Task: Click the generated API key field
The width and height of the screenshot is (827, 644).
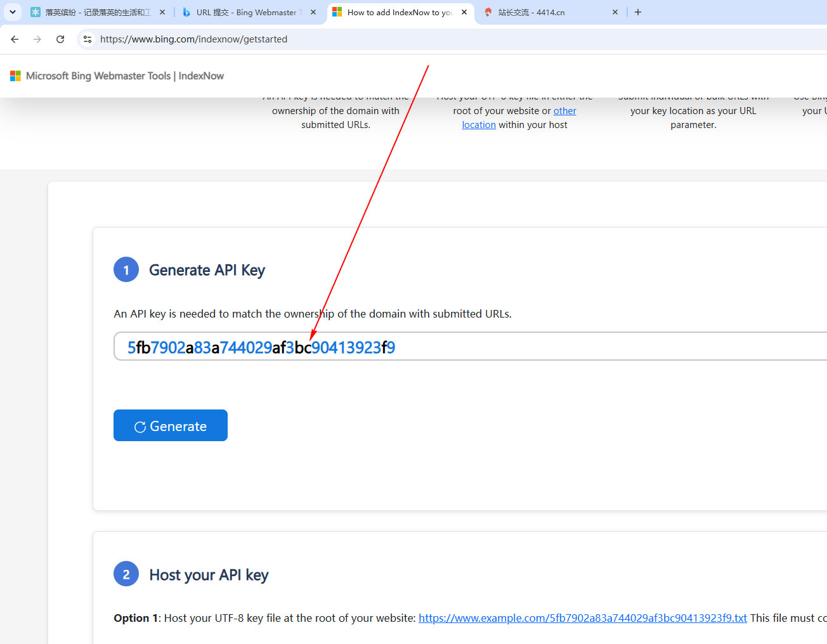Action: coord(471,346)
